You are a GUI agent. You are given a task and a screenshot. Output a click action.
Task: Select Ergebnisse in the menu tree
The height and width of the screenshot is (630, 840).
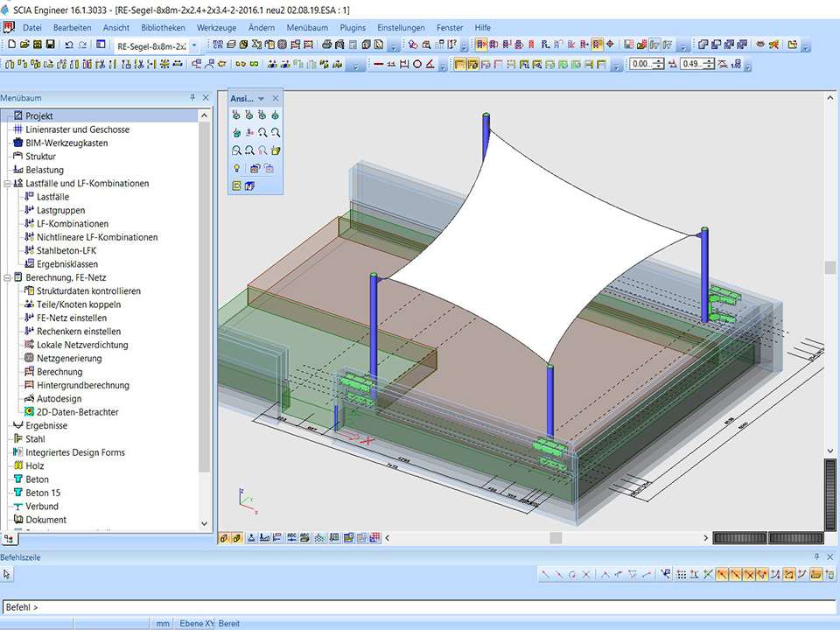[45, 425]
